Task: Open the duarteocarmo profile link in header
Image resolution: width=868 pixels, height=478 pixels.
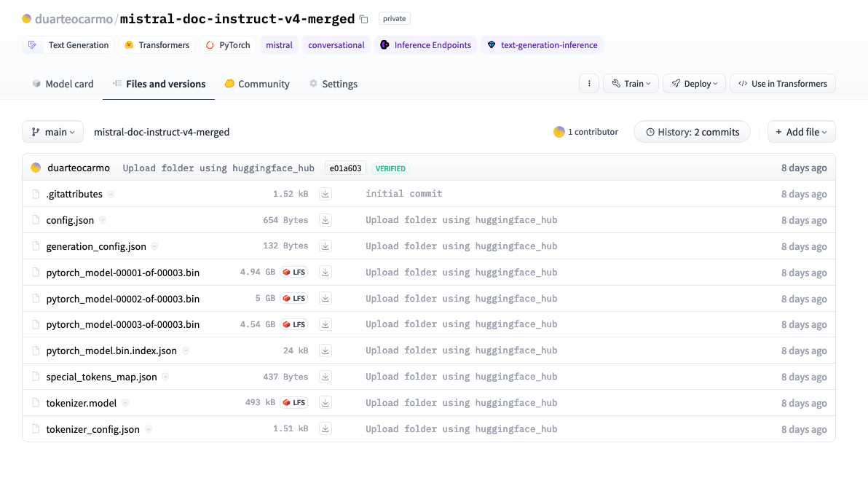Action: point(74,19)
